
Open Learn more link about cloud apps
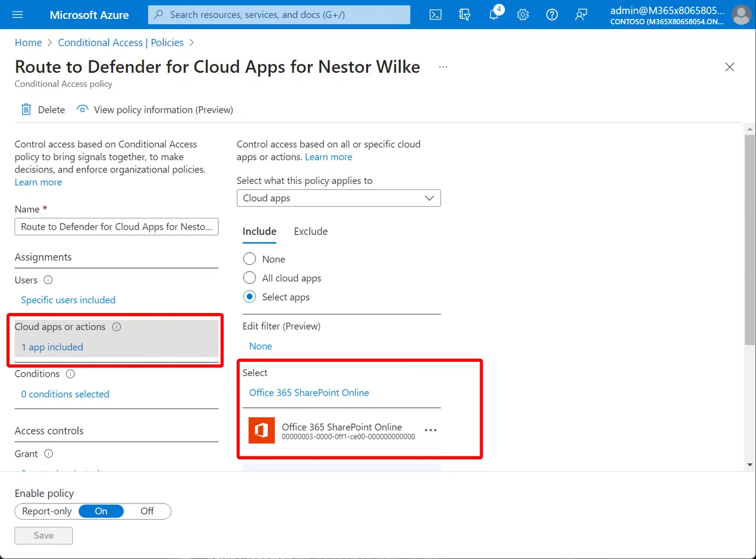(x=328, y=157)
